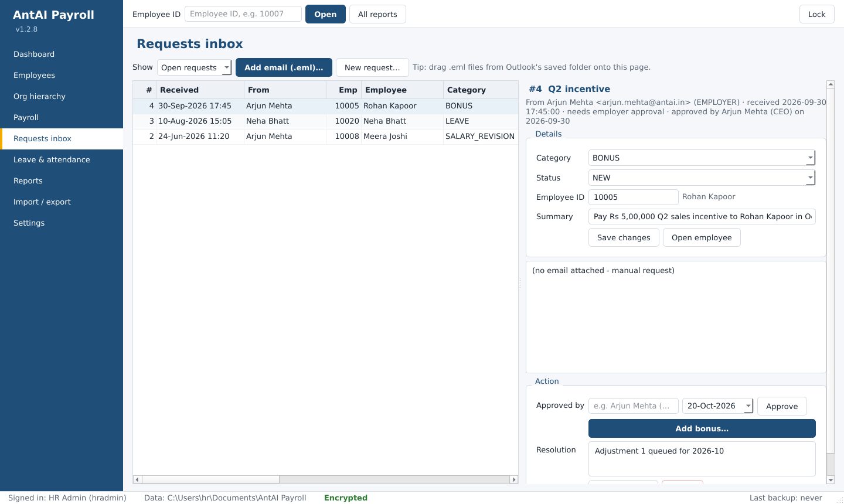The height and width of the screenshot is (504, 844).
Task: Open All reports from the top bar
Action: pyautogui.click(x=377, y=14)
